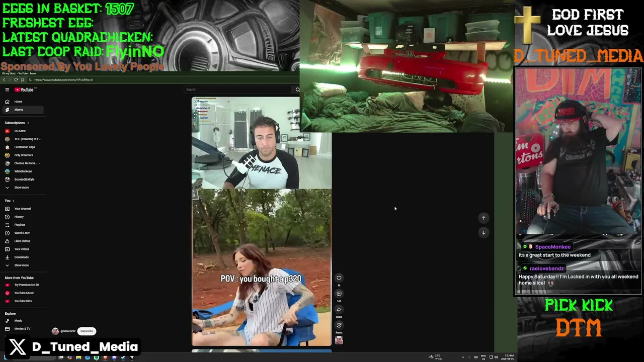644x362 pixels.
Task: Open Playlists in the sidebar
Action: 23,225
